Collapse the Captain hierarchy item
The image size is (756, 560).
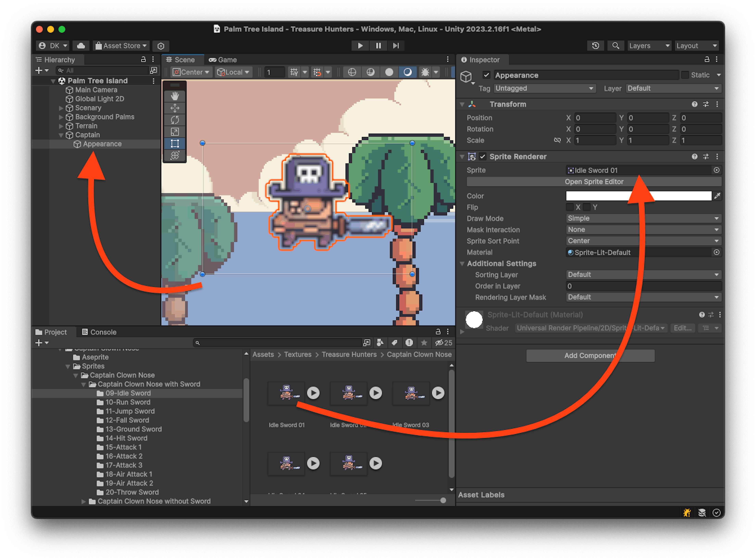tap(61, 135)
